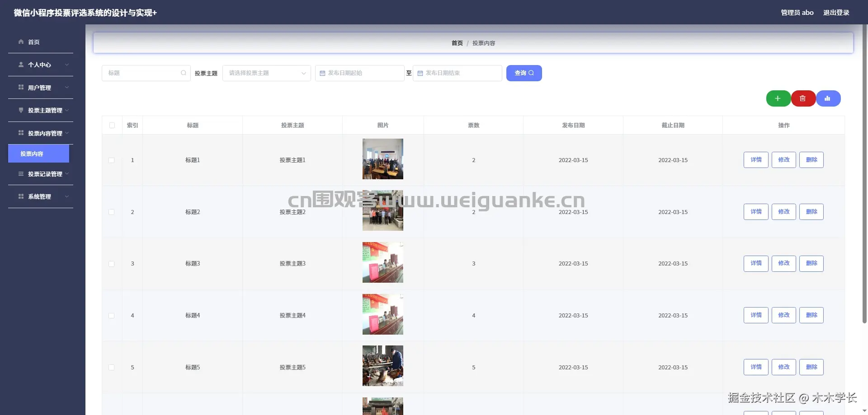Open the image thumbnail for 标题4

tap(383, 314)
